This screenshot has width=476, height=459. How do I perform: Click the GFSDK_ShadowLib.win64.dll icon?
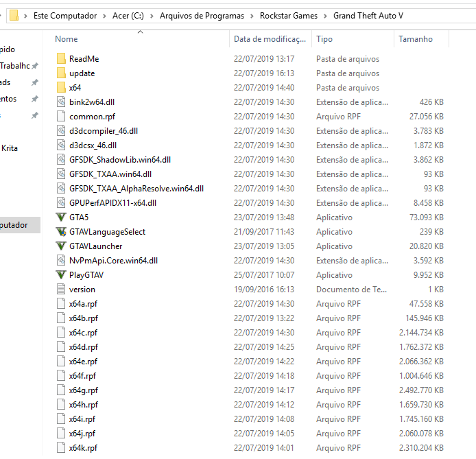pyautogui.click(x=61, y=160)
